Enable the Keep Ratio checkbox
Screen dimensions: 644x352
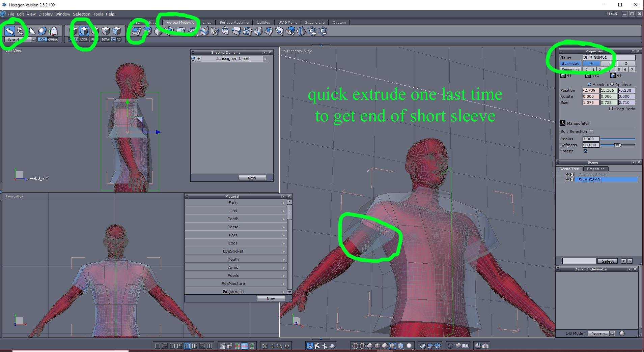pos(611,109)
